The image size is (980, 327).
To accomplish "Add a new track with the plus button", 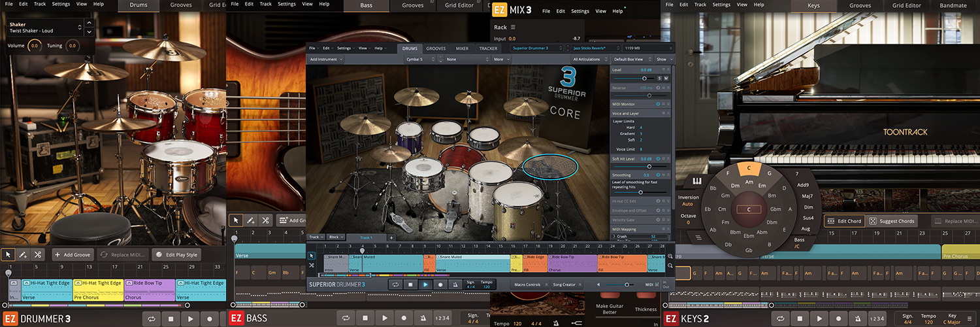I will tap(391, 237).
